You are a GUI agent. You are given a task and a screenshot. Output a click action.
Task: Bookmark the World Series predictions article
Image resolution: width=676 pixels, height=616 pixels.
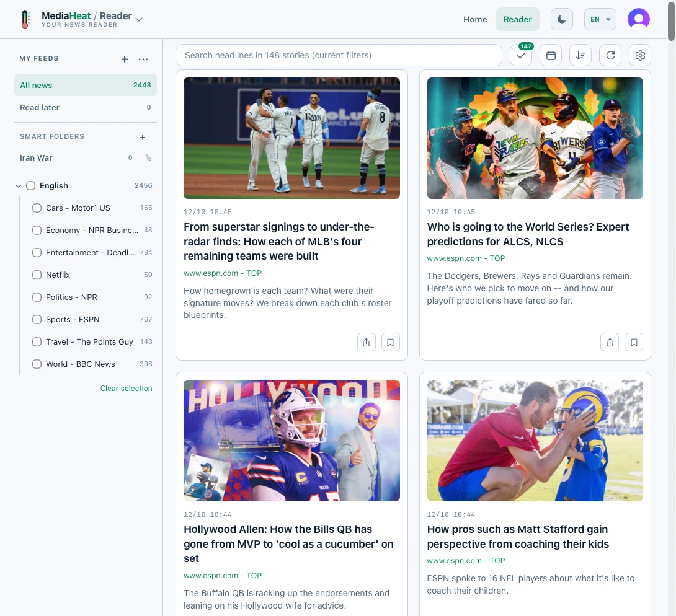(634, 343)
